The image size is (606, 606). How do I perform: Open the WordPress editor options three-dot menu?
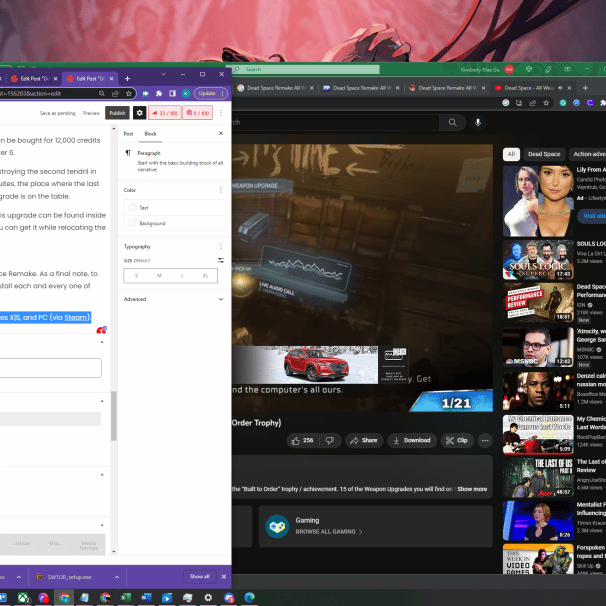[x=221, y=113]
